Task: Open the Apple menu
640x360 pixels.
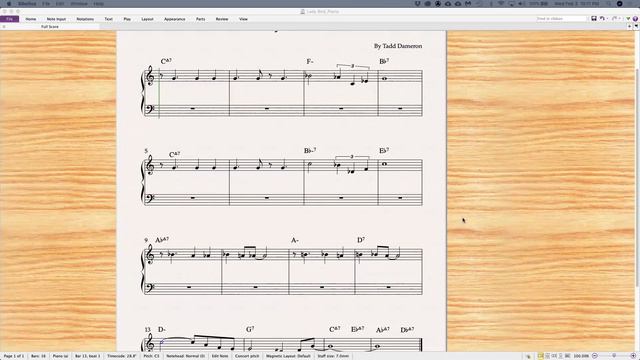Action: point(9,4)
